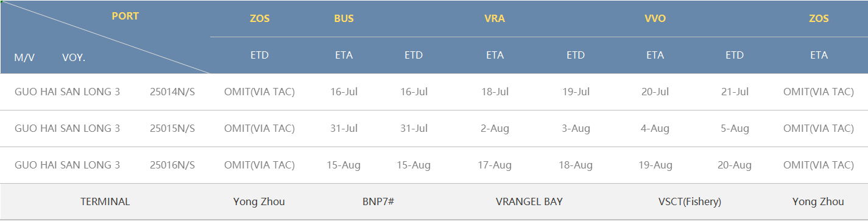Click the TERMINAL row label
Viewport: 868px width, 221px height.
[x=105, y=202]
